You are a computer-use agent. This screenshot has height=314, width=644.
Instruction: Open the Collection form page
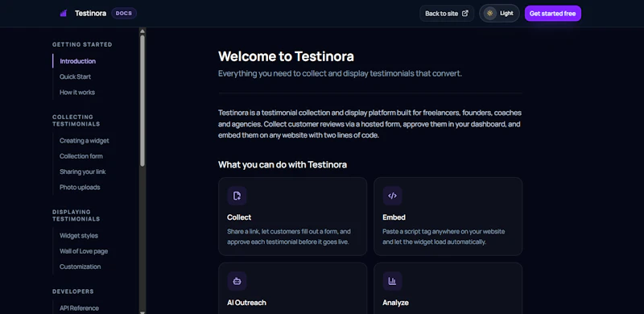tap(81, 156)
